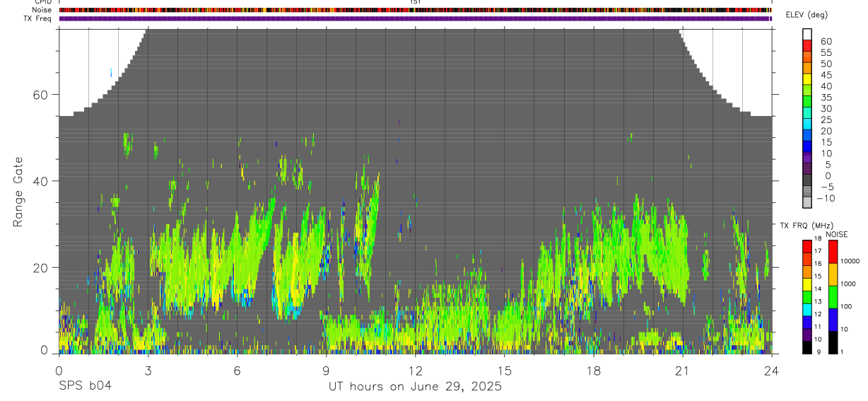The height and width of the screenshot is (401, 868).
Task: Click the "UT hours on June 29, 2025" axis title
Action: (415, 387)
